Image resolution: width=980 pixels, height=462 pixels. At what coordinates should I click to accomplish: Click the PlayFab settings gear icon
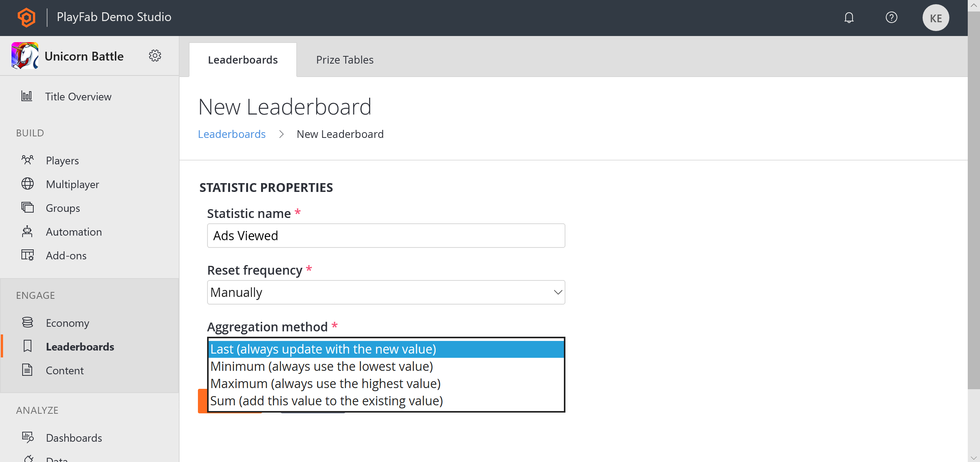pos(156,56)
